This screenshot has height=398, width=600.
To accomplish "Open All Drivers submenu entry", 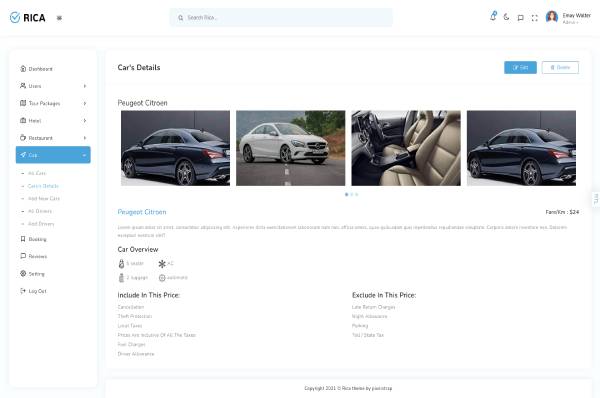I will pos(40,211).
